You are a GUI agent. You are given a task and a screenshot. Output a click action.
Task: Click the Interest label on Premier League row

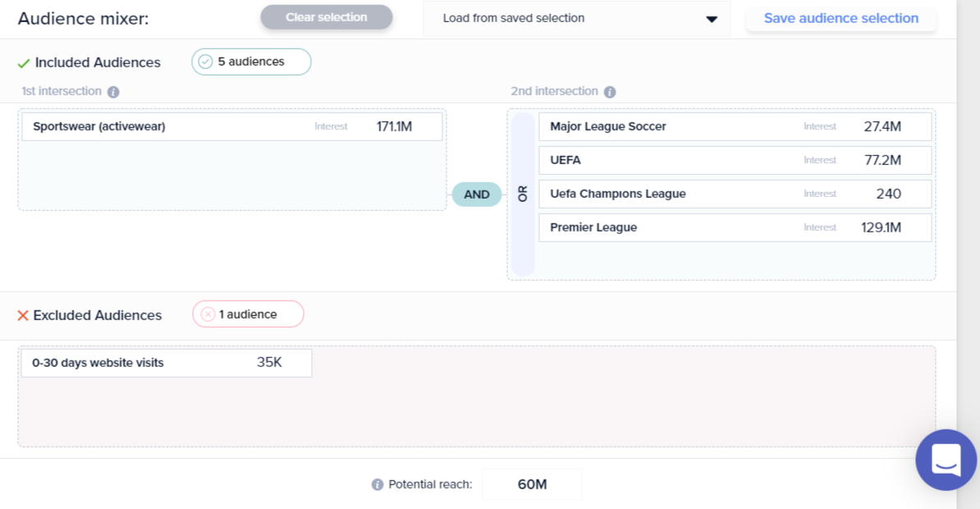[x=820, y=227]
